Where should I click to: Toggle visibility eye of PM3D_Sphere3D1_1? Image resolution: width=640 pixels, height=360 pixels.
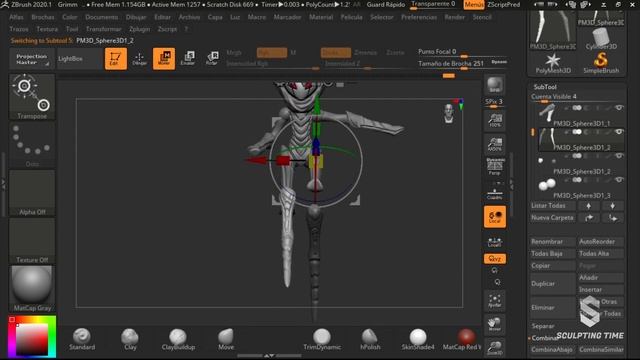619,108
